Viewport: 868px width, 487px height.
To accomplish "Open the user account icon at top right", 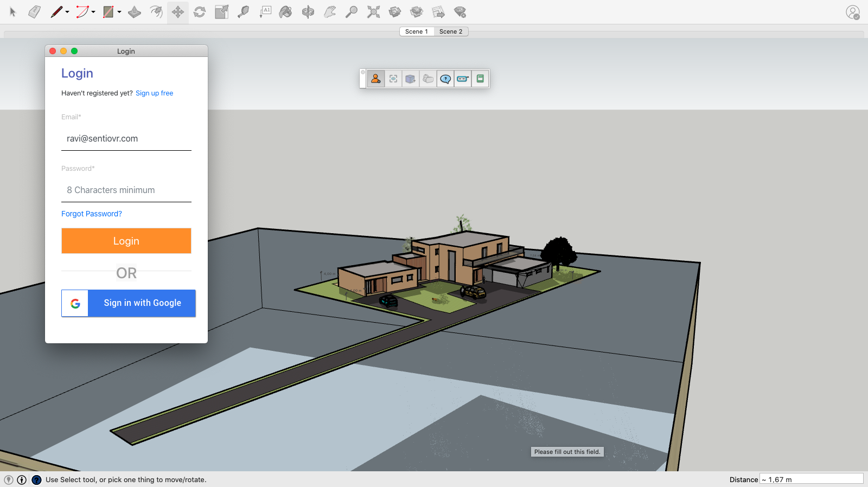I will (x=853, y=12).
